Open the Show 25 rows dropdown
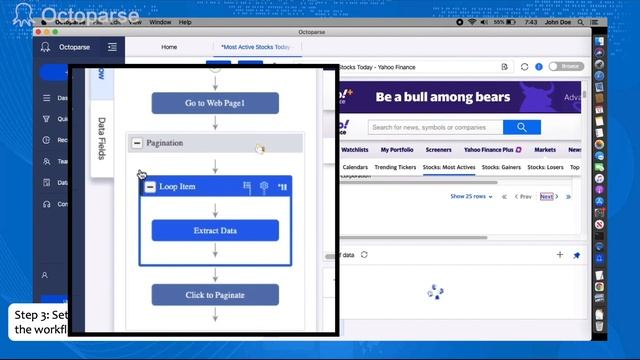This screenshot has width=640, height=360. [471, 196]
